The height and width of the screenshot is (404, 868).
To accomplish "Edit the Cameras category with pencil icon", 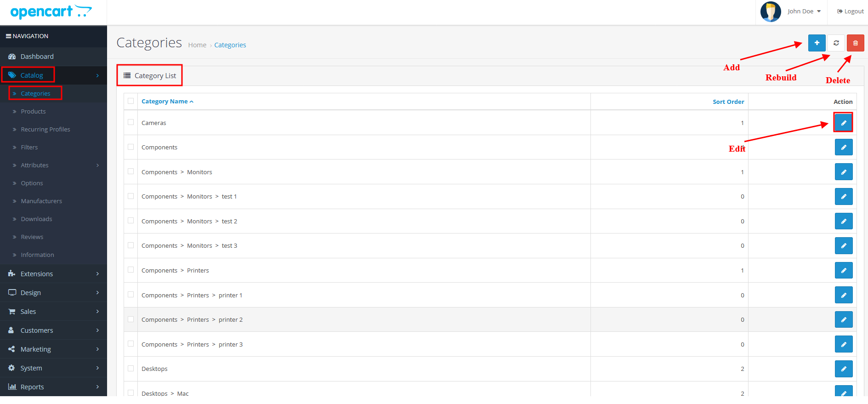I will [843, 123].
